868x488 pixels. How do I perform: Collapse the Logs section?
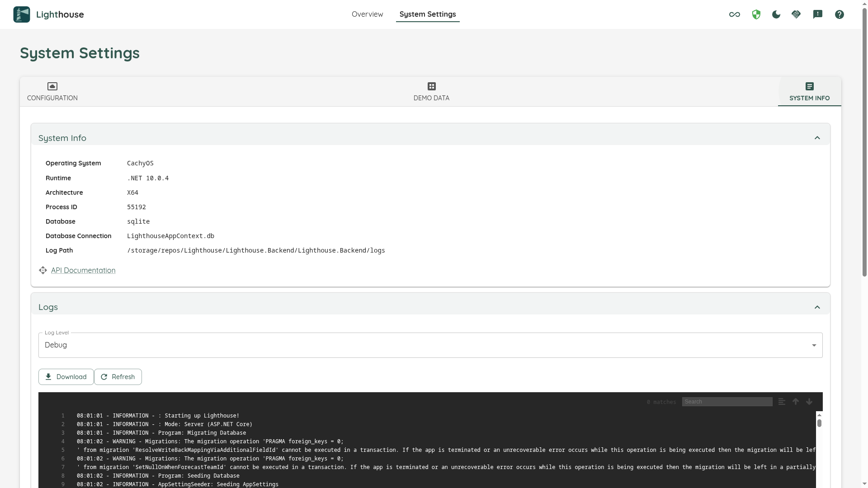(x=817, y=307)
